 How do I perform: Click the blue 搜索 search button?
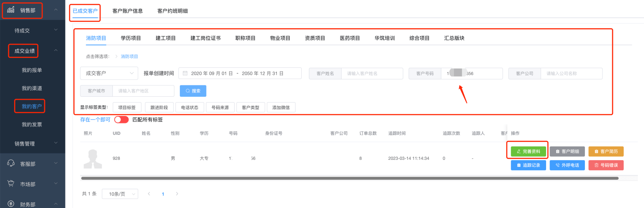(x=193, y=91)
